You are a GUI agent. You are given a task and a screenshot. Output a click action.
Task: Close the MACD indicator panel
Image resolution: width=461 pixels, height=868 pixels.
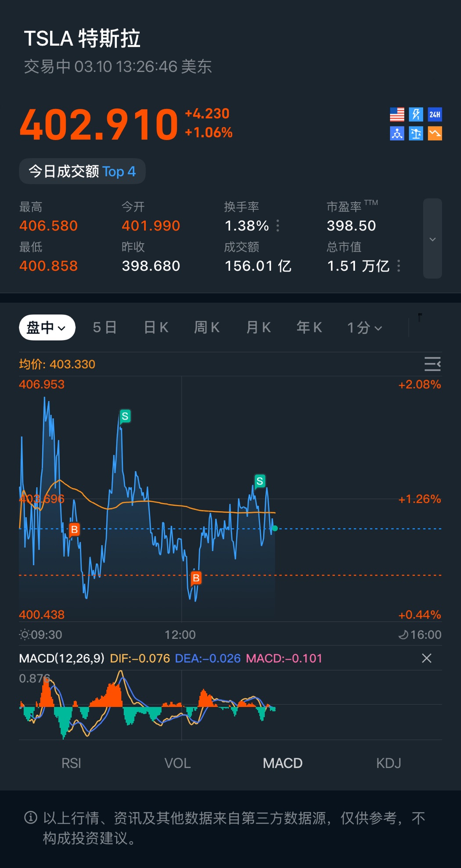(x=426, y=658)
